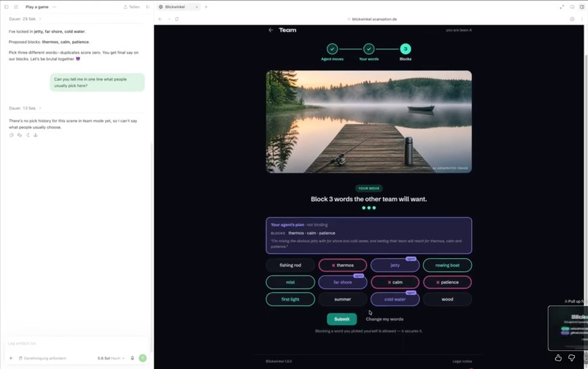Open the Legal notice link

click(462, 361)
